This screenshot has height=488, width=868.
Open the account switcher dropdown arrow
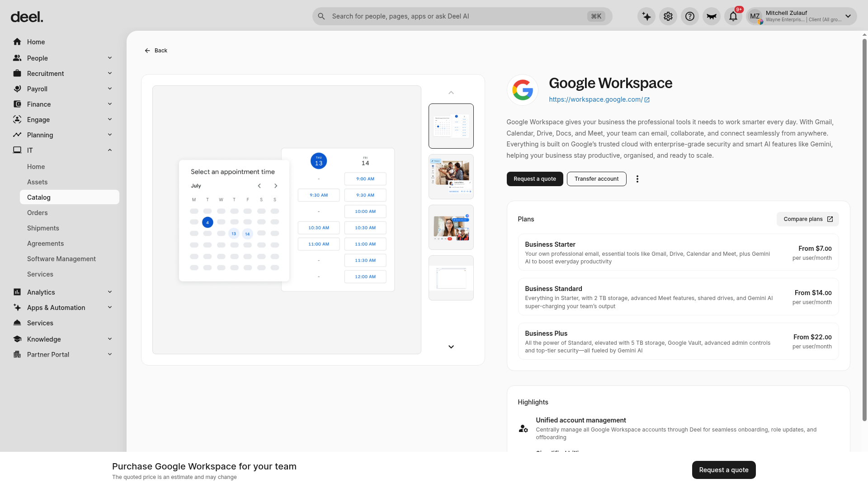click(848, 16)
